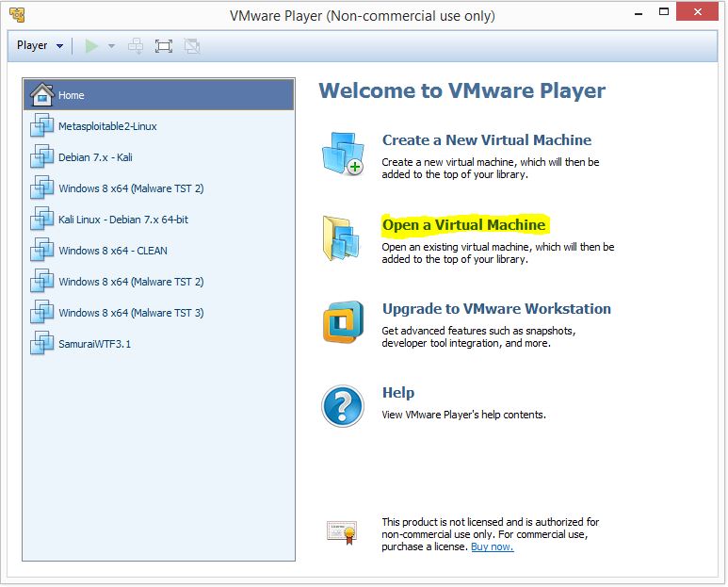The height and width of the screenshot is (587, 728).
Task: Click Upgrade to VMware Workstation link
Action: pos(496,309)
